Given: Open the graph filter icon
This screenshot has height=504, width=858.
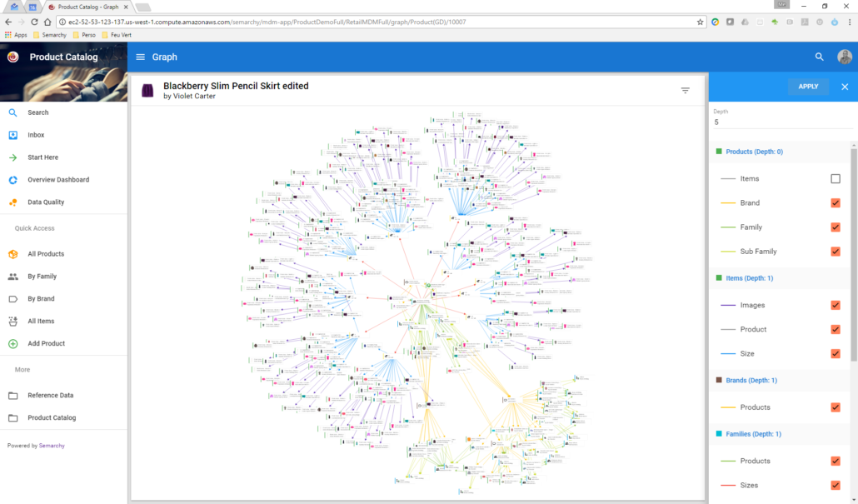Looking at the screenshot, I should 685,89.
